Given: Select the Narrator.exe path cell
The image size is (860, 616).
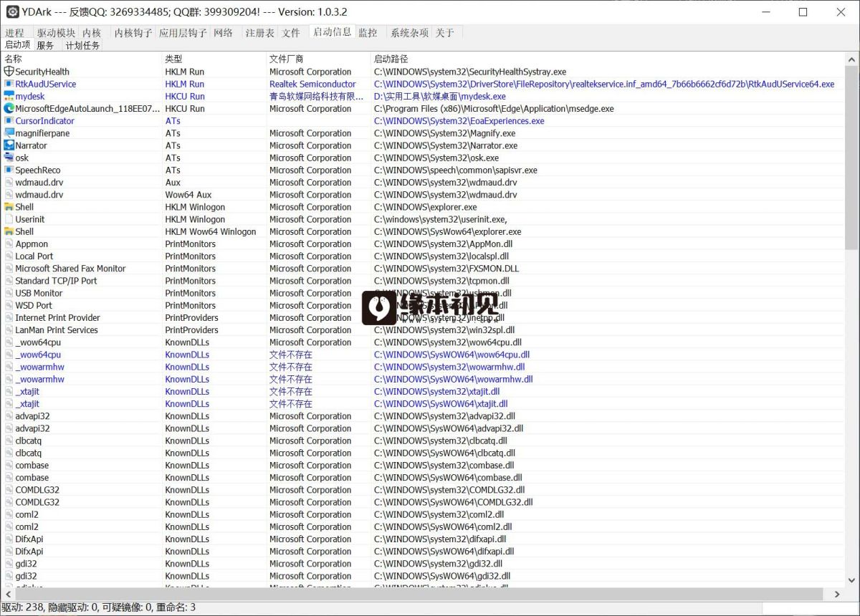Looking at the screenshot, I should (x=446, y=145).
